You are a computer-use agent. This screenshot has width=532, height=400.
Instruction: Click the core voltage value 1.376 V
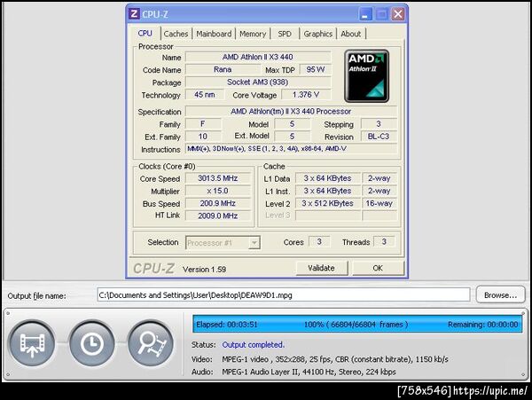(x=306, y=95)
